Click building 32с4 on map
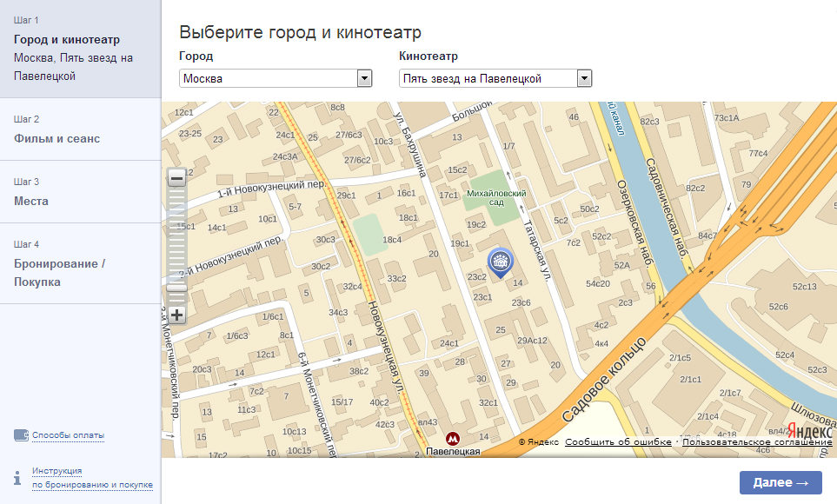The image size is (837, 504). [x=352, y=286]
